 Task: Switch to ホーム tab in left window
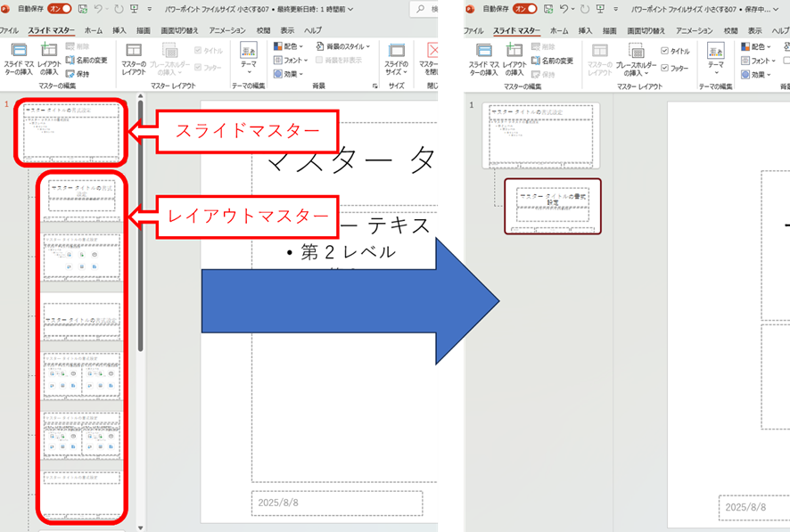pos(93,30)
